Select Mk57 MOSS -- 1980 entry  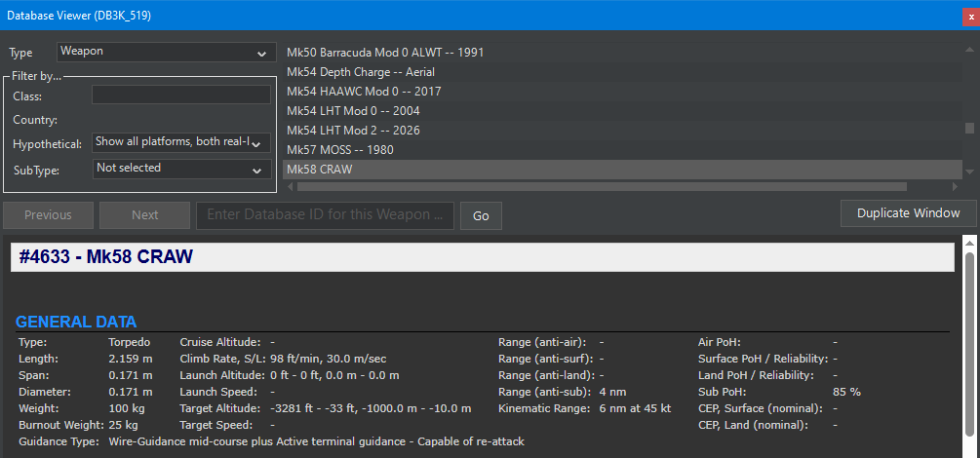[x=622, y=150]
